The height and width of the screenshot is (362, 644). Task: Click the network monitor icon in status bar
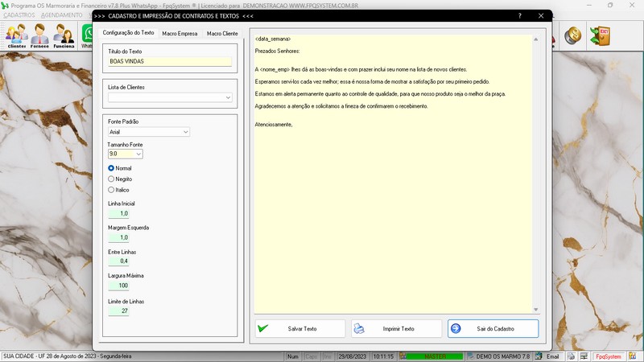tap(584, 356)
